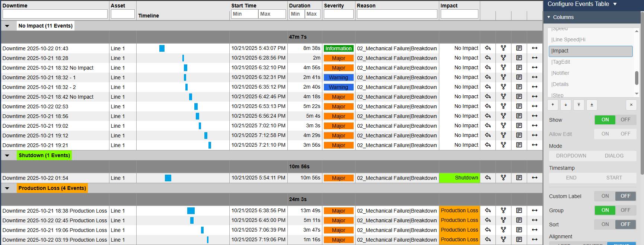Move selected column down one position

click(x=566, y=105)
